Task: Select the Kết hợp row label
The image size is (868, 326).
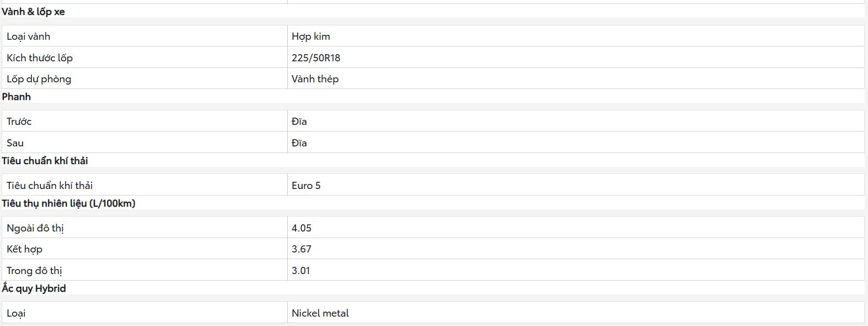Action: pos(24,249)
